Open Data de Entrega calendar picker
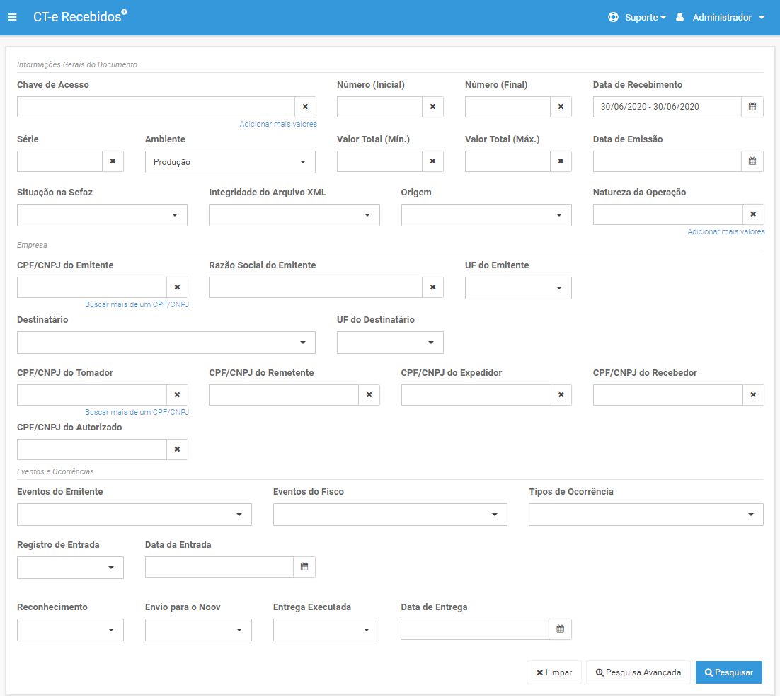The height and width of the screenshot is (700, 780). click(560, 629)
